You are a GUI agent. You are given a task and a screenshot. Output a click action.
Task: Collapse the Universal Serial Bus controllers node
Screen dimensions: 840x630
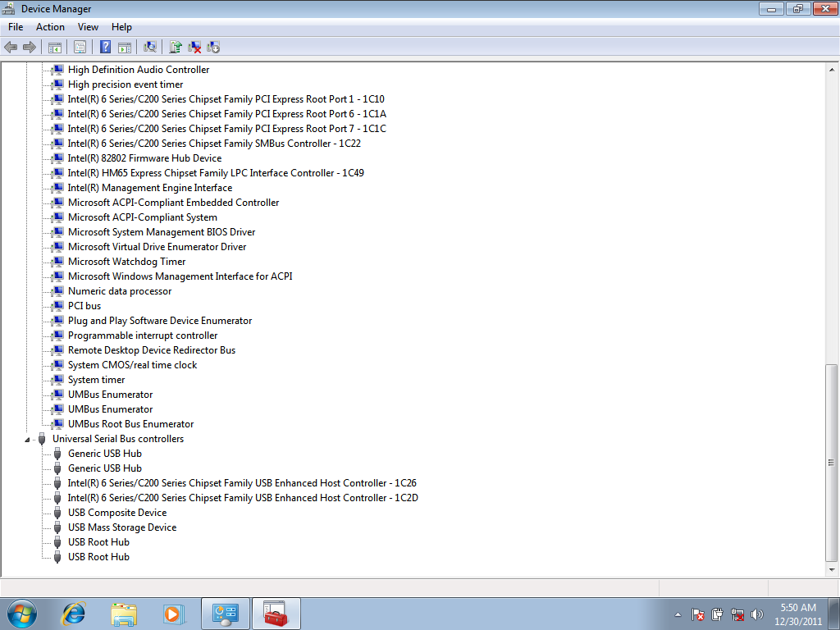pos(27,440)
